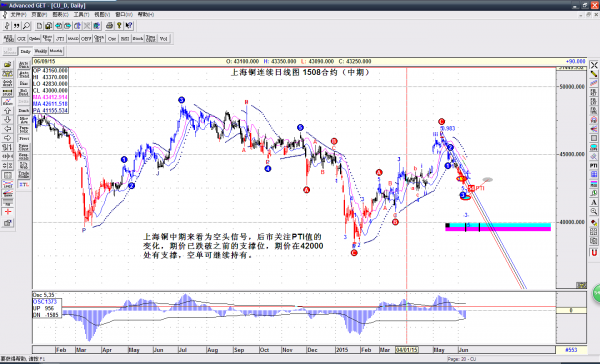
Task: Click the yellow key icon in toolbar
Action: tap(119, 26)
